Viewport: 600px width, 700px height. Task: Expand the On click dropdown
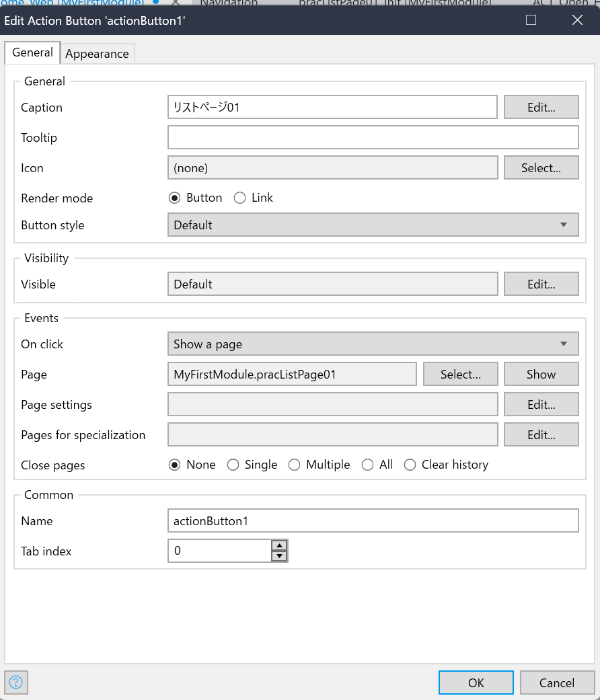(x=373, y=344)
